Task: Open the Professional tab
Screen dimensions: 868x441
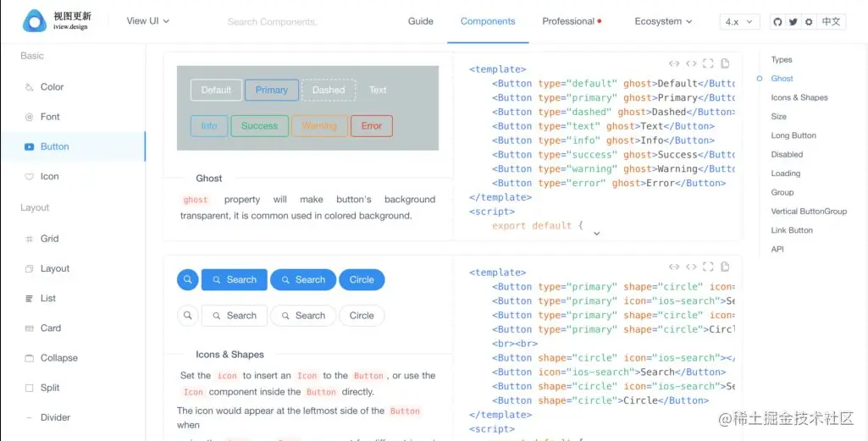Action: coord(572,21)
